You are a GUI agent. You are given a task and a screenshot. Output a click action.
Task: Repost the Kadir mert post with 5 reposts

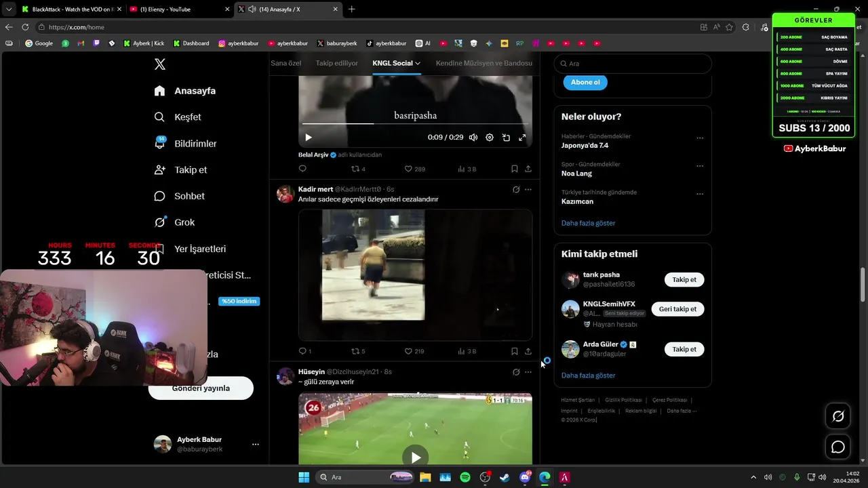click(358, 351)
